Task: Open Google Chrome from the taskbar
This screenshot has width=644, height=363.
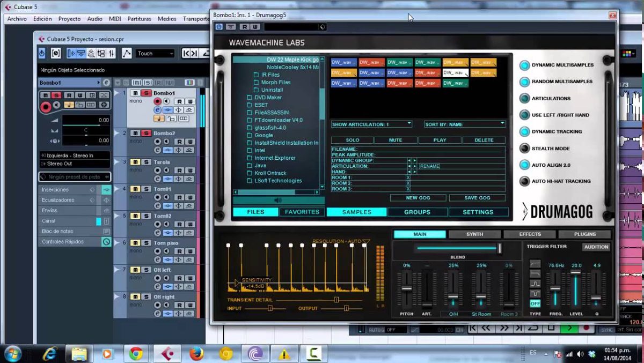Action: point(136,353)
